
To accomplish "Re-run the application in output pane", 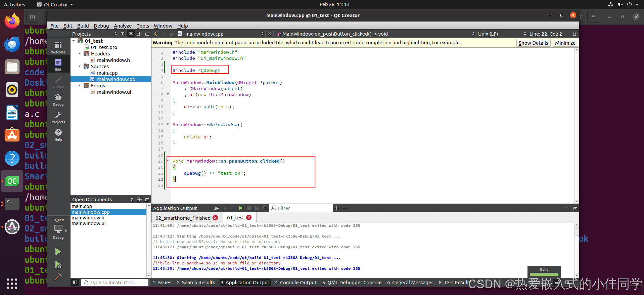I will point(240,208).
